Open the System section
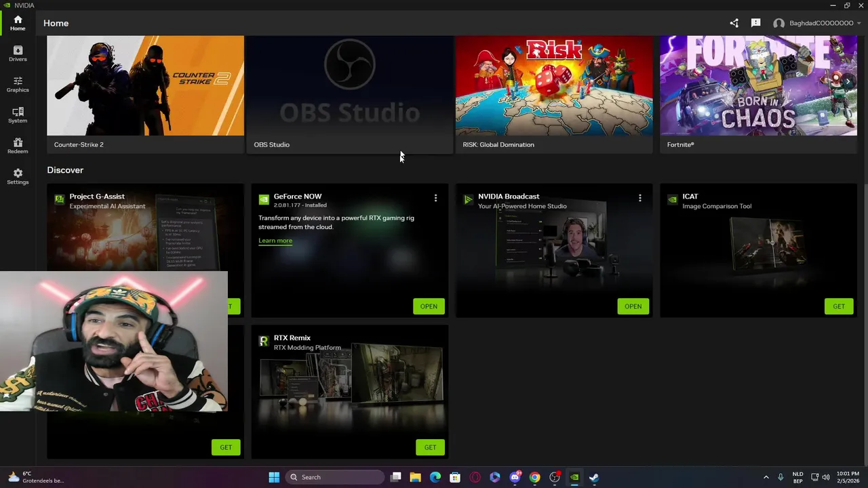The image size is (868, 488). click(18, 115)
